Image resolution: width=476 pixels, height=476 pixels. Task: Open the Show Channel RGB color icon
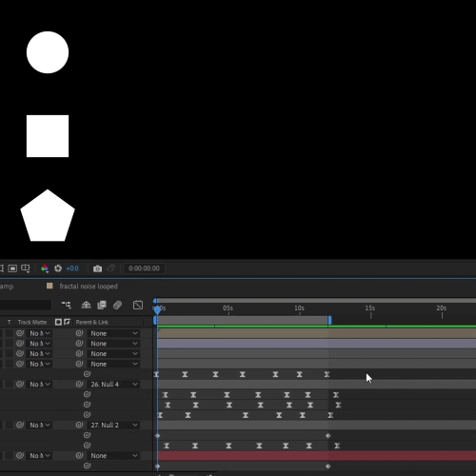[x=45, y=268]
